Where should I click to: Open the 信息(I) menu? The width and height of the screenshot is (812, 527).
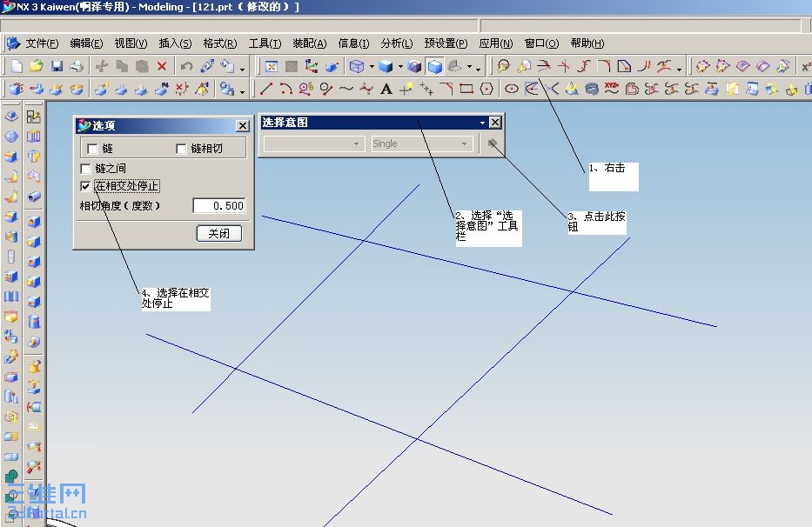pos(353,43)
